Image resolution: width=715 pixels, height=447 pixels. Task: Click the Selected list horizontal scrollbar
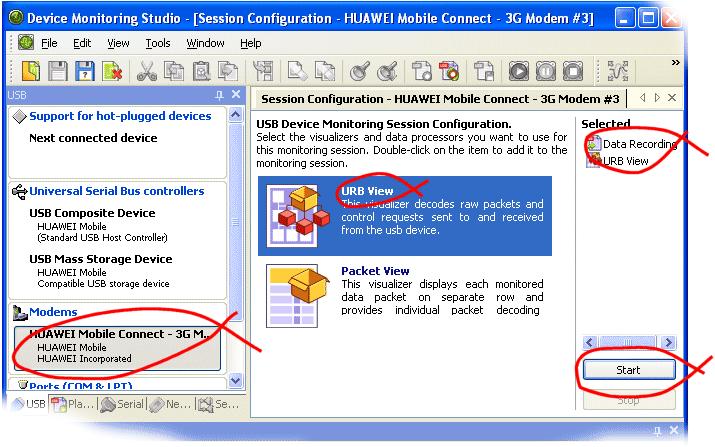[628, 340]
